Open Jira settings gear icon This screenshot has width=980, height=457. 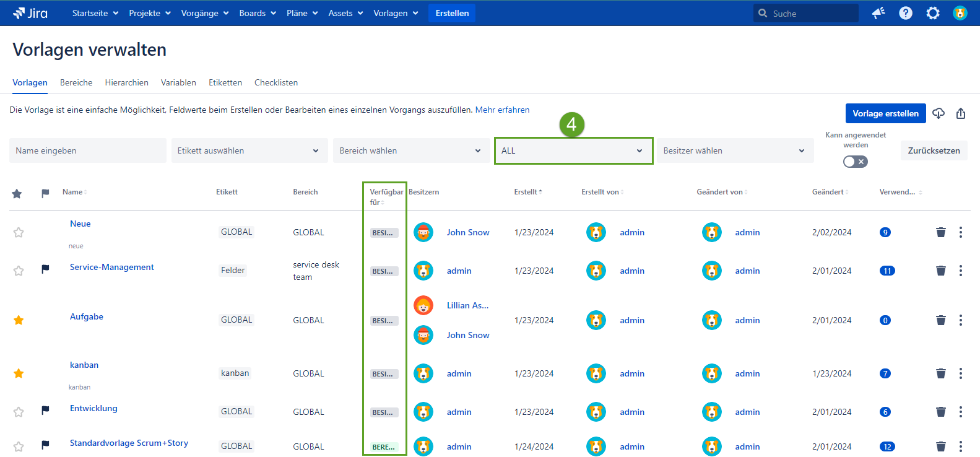click(x=932, y=13)
